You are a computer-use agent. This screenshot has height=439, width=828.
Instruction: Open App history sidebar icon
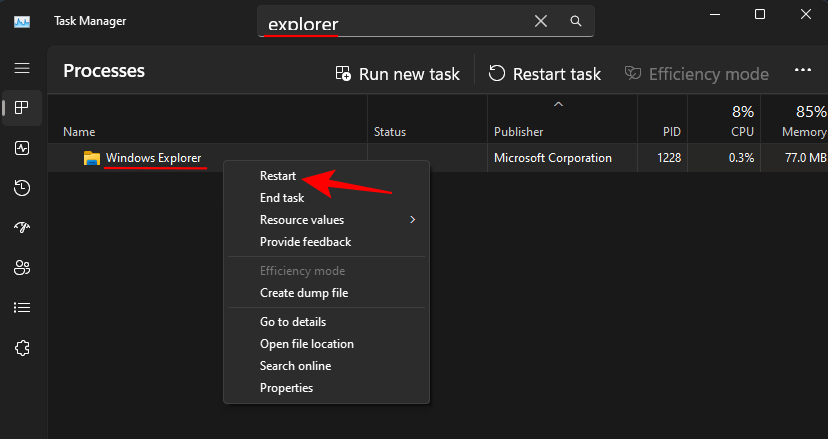(22, 188)
